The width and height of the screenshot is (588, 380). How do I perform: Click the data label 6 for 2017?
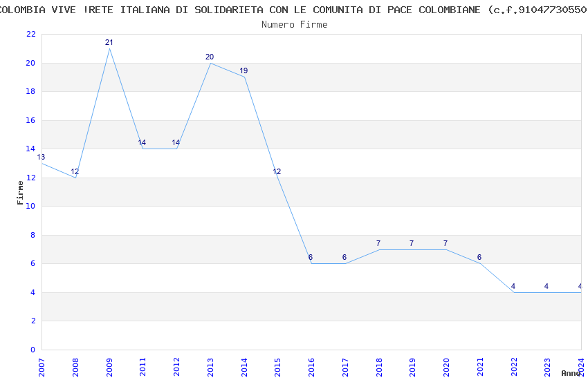[x=344, y=257]
